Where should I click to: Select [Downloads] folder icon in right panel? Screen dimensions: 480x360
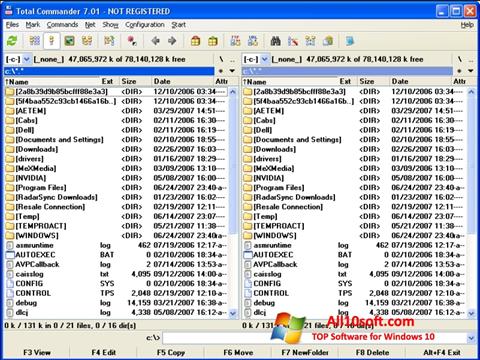248,149
